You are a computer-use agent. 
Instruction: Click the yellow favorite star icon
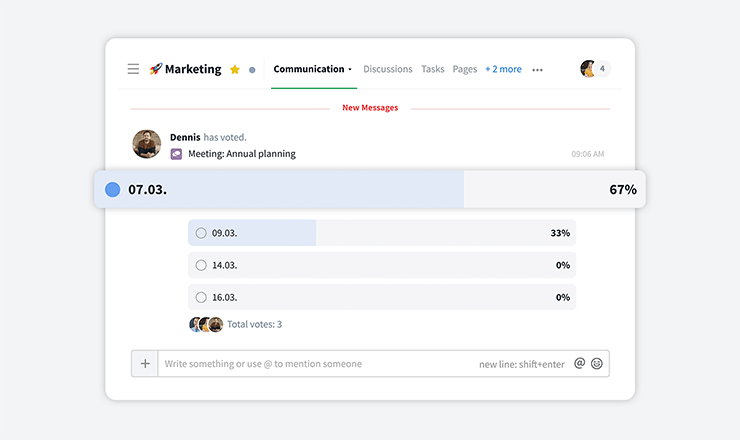point(235,70)
